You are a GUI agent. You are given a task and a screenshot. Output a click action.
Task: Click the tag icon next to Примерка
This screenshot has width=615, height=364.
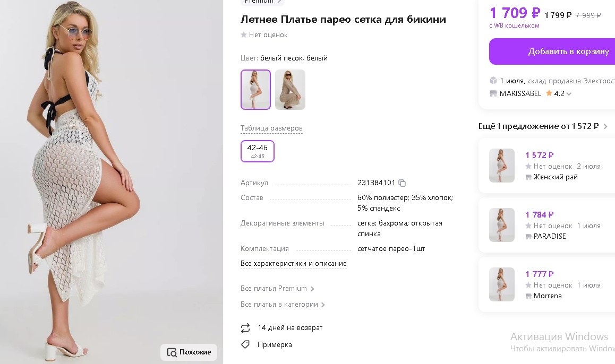point(245,344)
